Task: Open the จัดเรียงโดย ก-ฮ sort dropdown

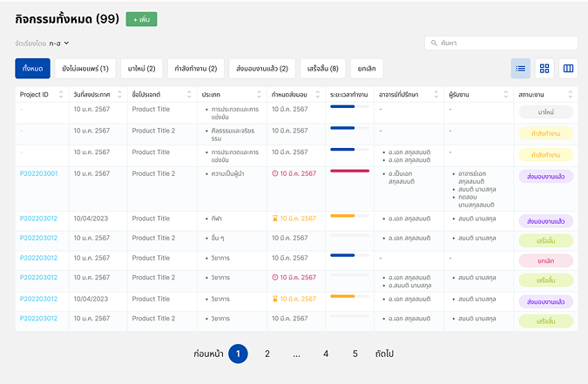Action: coord(59,43)
